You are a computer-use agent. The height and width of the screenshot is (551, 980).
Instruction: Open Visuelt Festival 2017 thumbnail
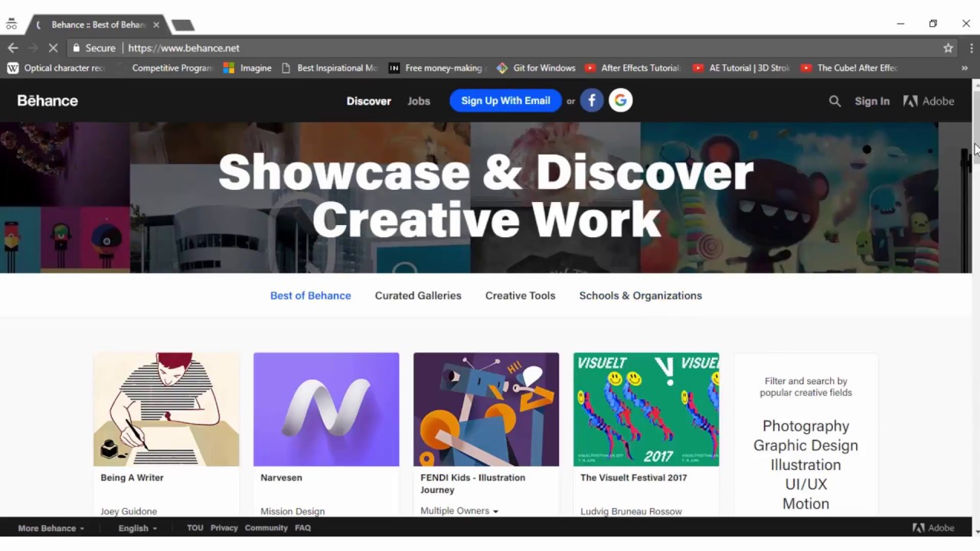tap(646, 409)
